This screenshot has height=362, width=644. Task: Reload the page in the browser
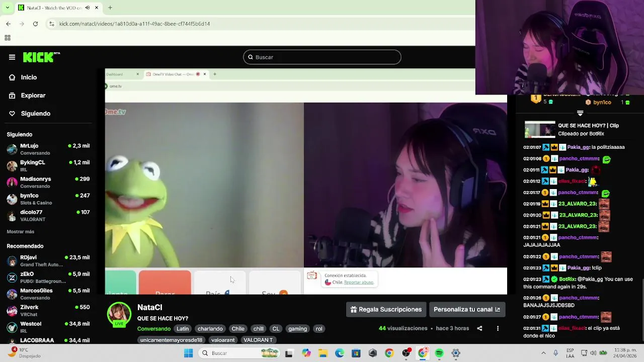[x=35, y=24]
